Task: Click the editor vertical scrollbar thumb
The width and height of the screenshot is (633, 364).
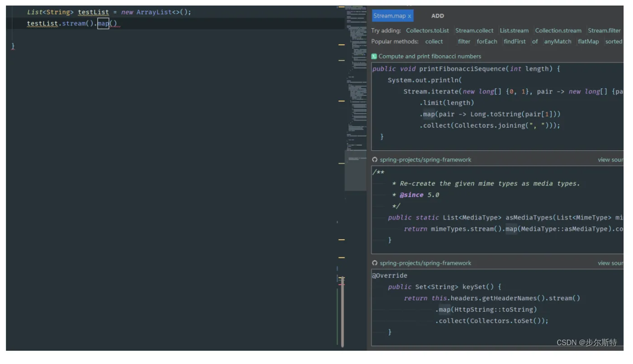Action: pyautogui.click(x=342, y=312)
